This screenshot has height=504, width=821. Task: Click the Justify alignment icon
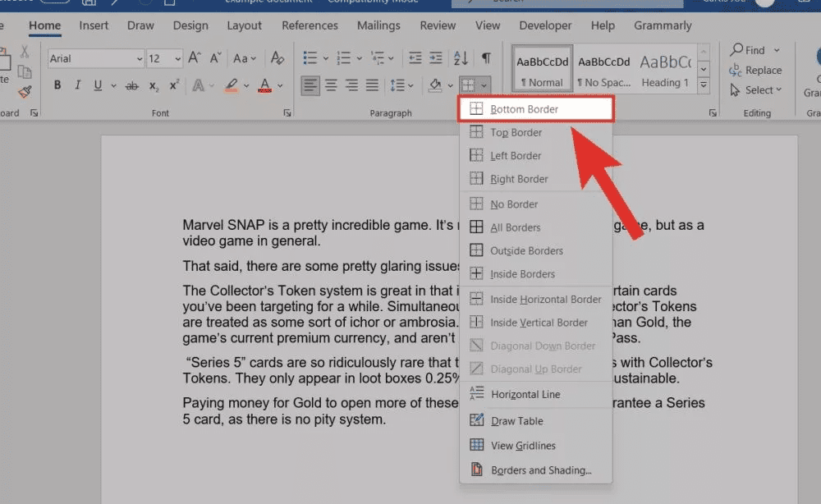[x=372, y=85]
